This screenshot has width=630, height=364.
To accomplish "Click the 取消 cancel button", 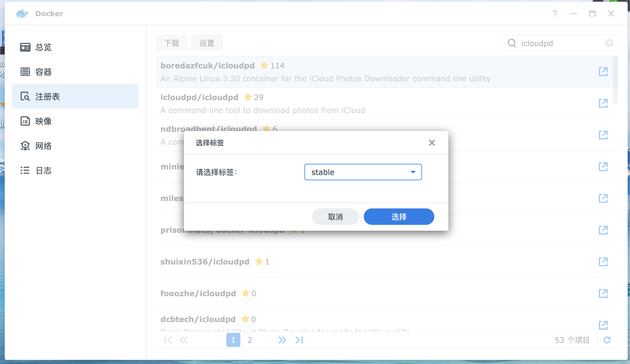I will pyautogui.click(x=335, y=217).
